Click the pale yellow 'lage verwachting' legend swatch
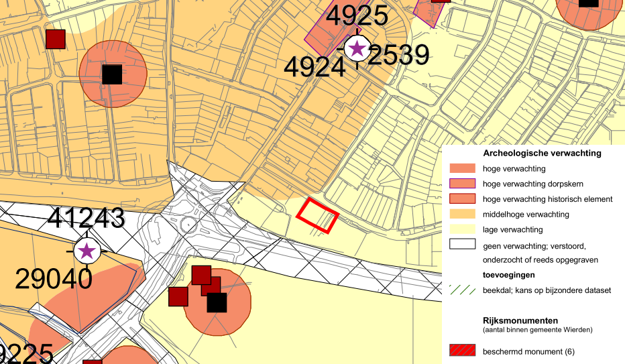 [x=462, y=229]
